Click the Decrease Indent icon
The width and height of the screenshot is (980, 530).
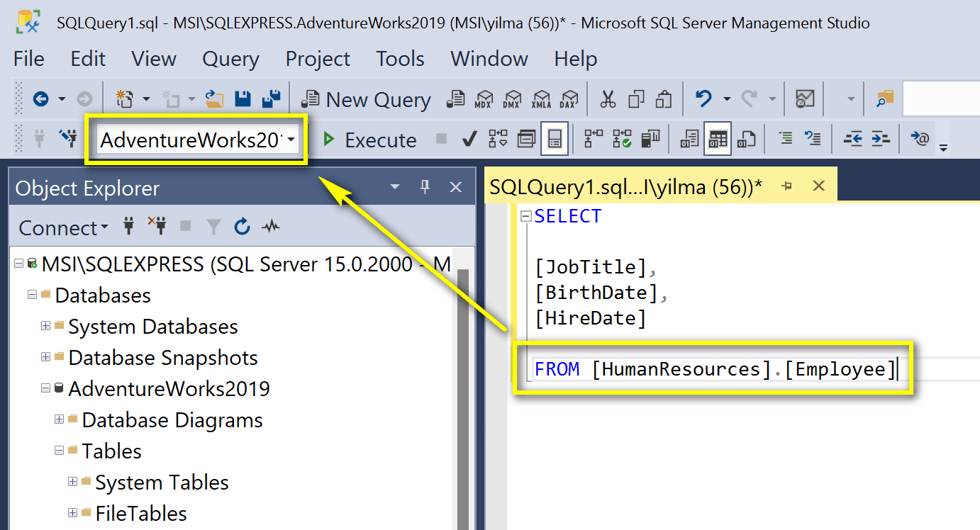pos(852,139)
